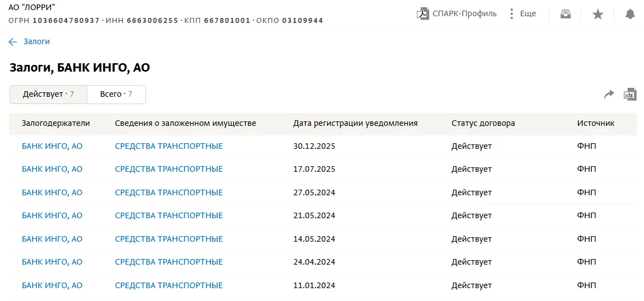Screen dimensions: 644x301
Task: Click the Залогодержатели column header
Action: (x=56, y=123)
